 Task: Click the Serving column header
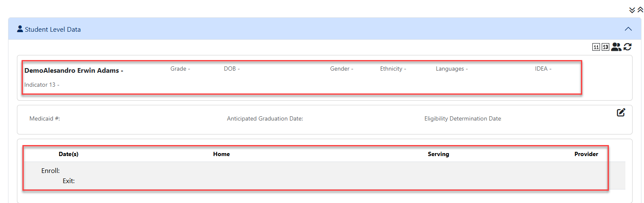[x=438, y=154]
